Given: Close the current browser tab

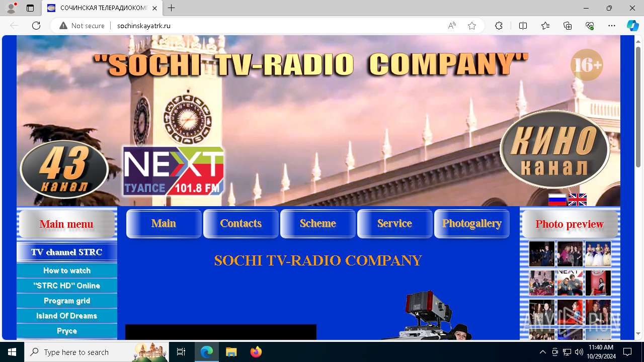Looking at the screenshot, I should [155, 8].
